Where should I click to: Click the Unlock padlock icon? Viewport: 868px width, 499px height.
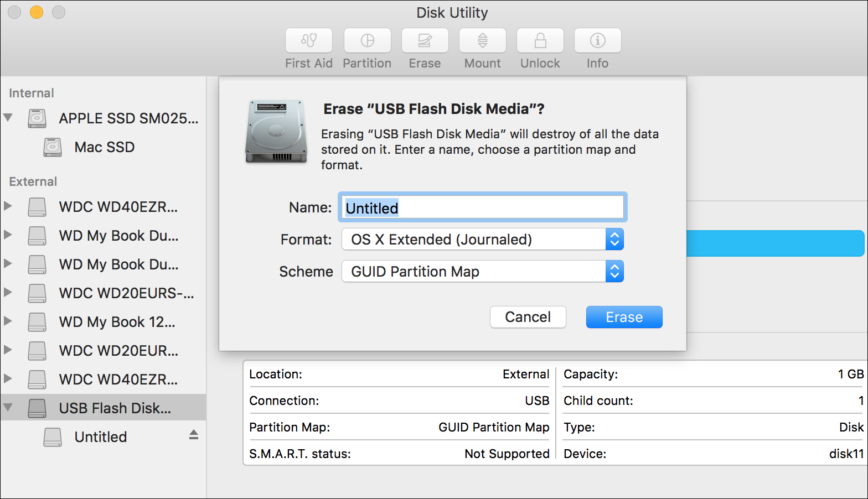pos(540,40)
